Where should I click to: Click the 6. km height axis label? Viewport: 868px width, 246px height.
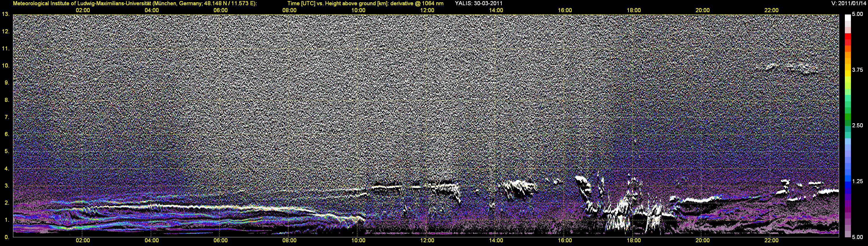pyautogui.click(x=7, y=134)
